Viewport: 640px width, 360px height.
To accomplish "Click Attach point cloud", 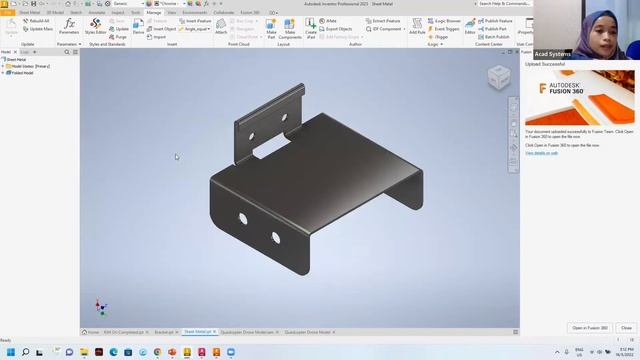I will pos(221,27).
